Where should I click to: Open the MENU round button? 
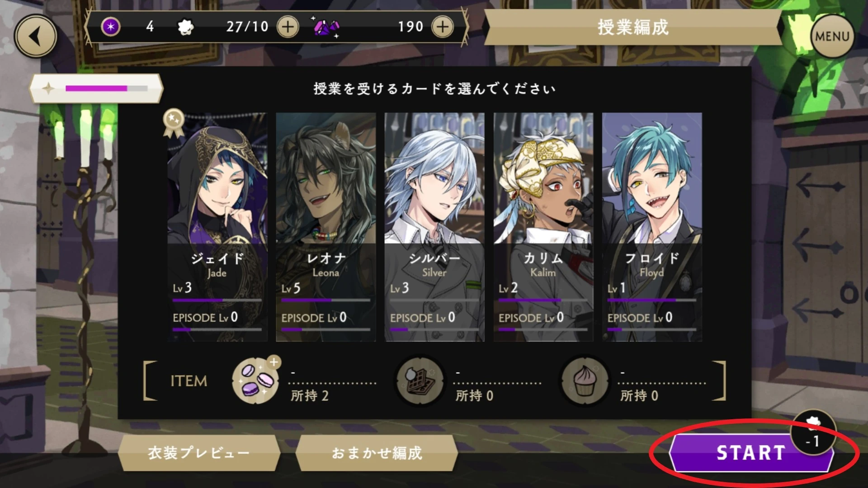coord(832,36)
